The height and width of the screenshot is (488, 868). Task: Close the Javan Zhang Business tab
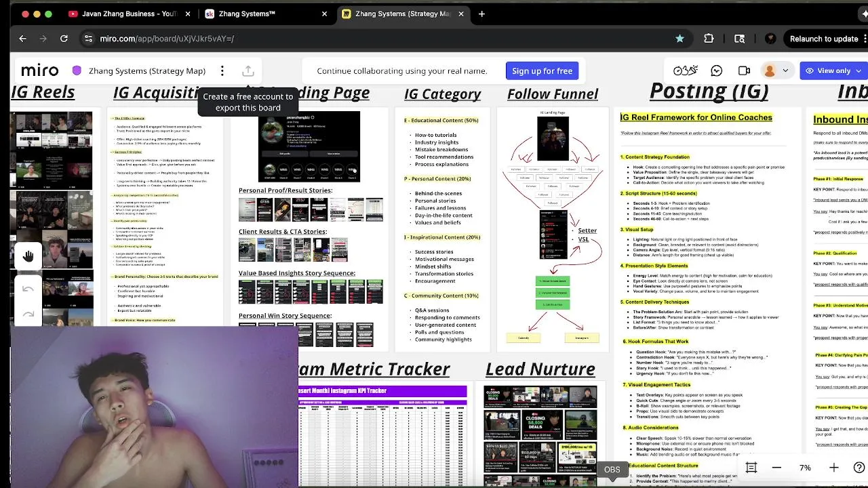click(188, 14)
